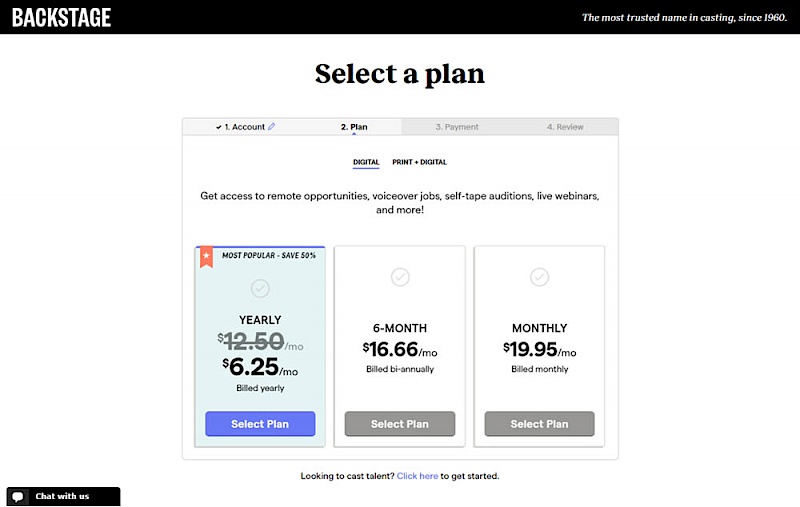Screen dimensions: 800x507
Task: Follow the "Click here" casting link
Action: pyautogui.click(x=417, y=476)
